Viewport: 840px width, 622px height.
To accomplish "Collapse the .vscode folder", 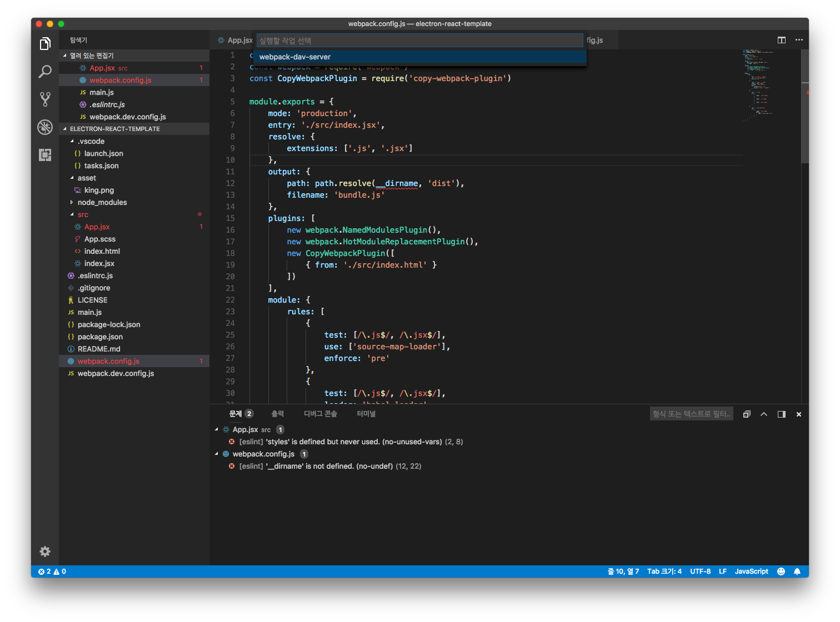I will click(72, 141).
